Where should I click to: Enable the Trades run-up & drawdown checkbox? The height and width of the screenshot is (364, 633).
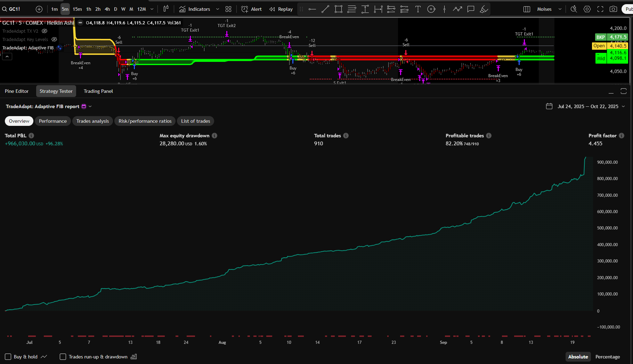[63, 357]
